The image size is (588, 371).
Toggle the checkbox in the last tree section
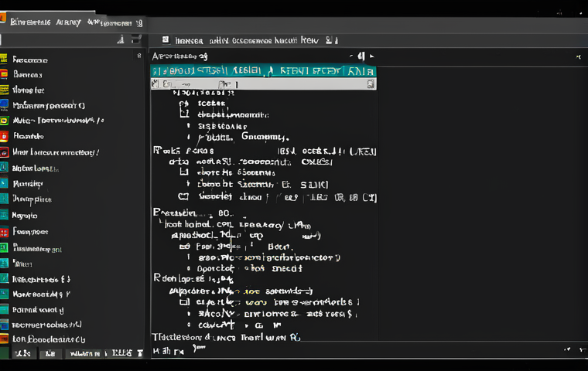(x=183, y=303)
